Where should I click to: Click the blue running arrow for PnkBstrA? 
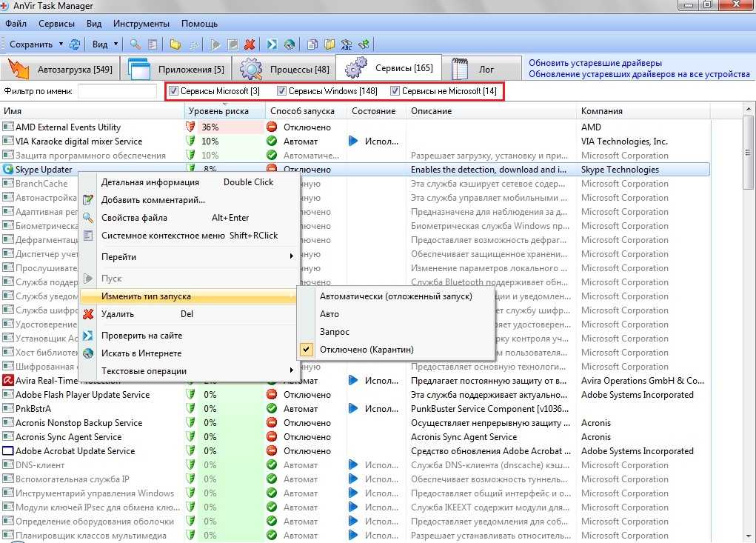point(353,408)
